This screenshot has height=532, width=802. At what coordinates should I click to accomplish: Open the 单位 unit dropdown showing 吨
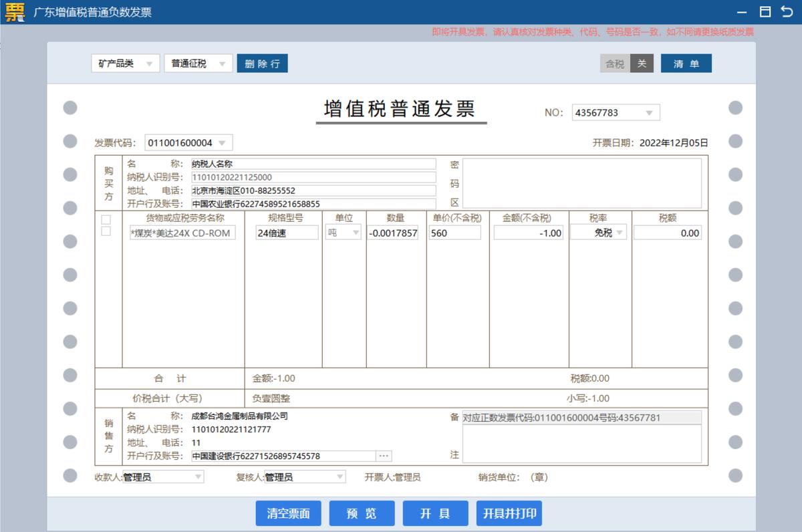coord(355,232)
